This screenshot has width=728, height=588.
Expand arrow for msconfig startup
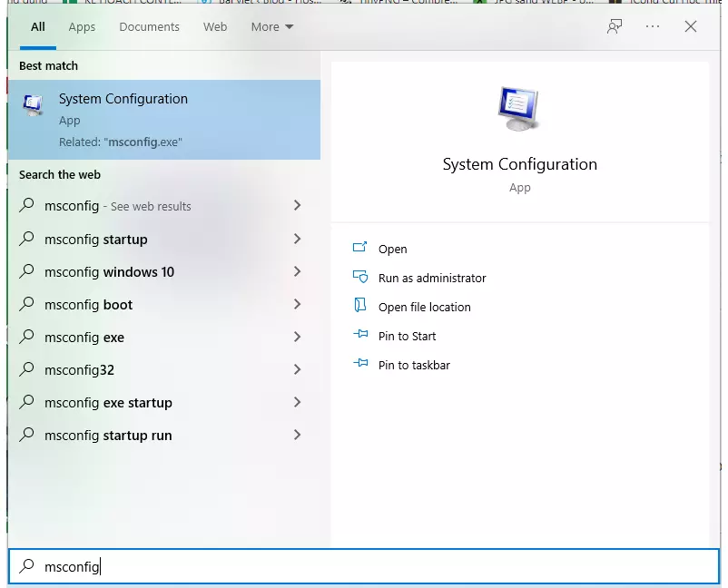point(297,239)
